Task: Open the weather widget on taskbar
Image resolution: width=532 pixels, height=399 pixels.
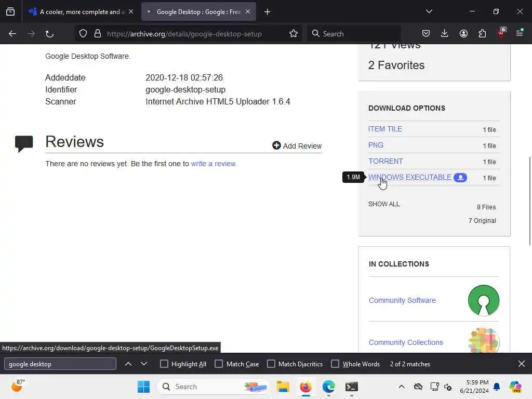Action: pos(18,387)
